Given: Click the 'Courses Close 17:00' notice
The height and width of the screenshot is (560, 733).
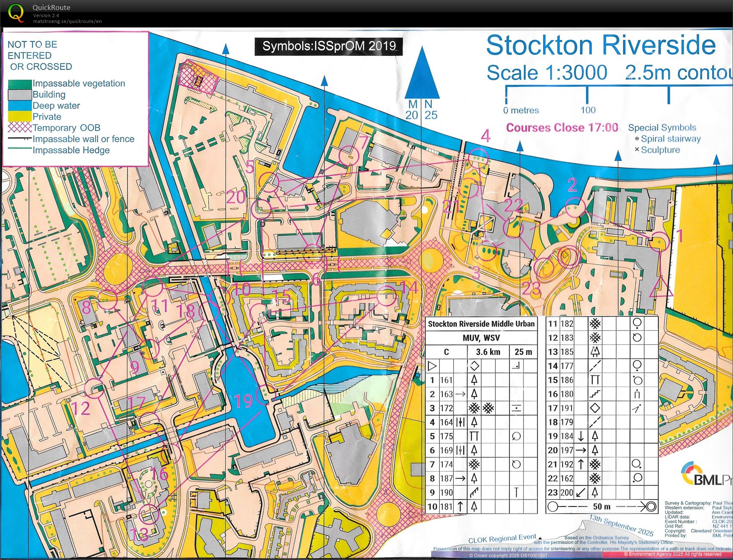Looking at the screenshot, I should point(562,128).
